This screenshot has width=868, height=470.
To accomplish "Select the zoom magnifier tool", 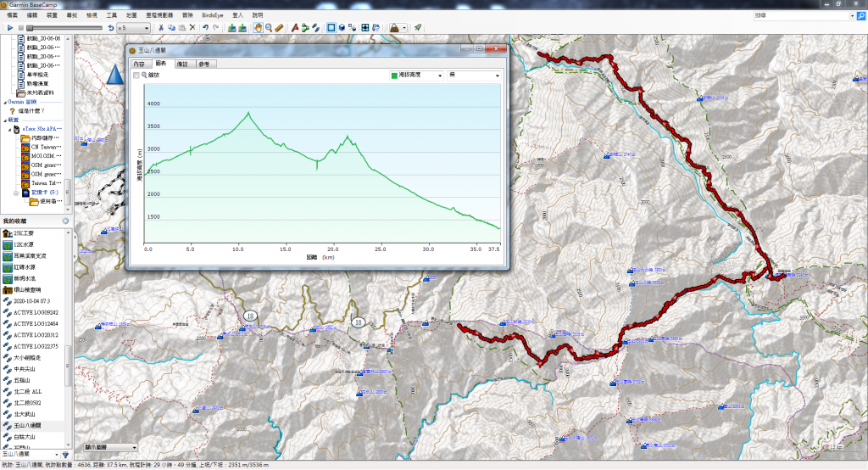I will (268, 28).
